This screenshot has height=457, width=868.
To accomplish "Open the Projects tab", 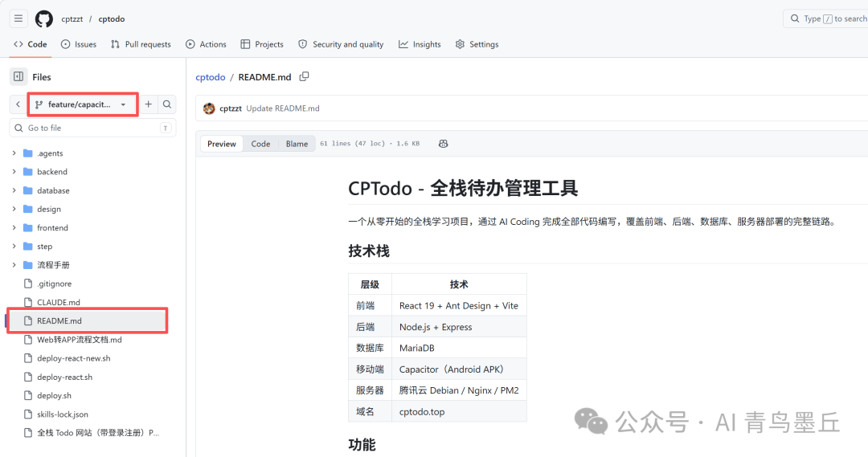I will point(262,44).
